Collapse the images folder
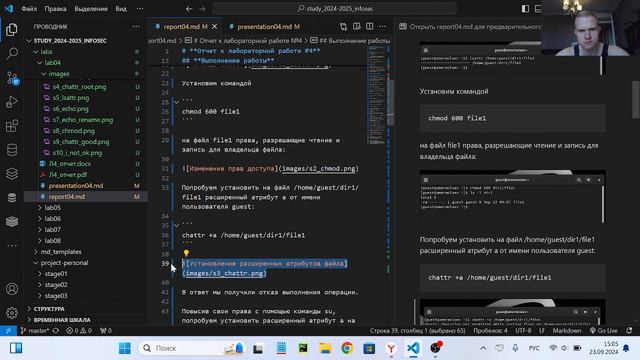This screenshot has height=360, width=640. [44, 74]
